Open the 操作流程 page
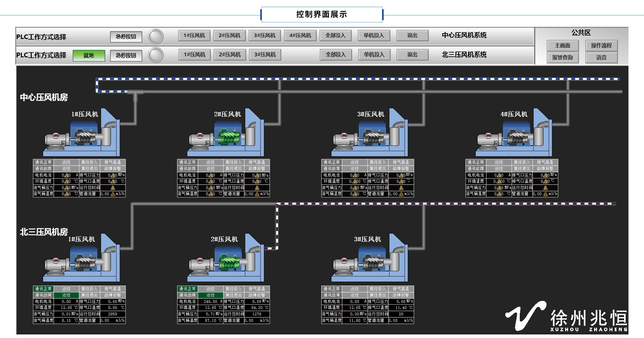This screenshot has width=644, height=338. [601, 46]
